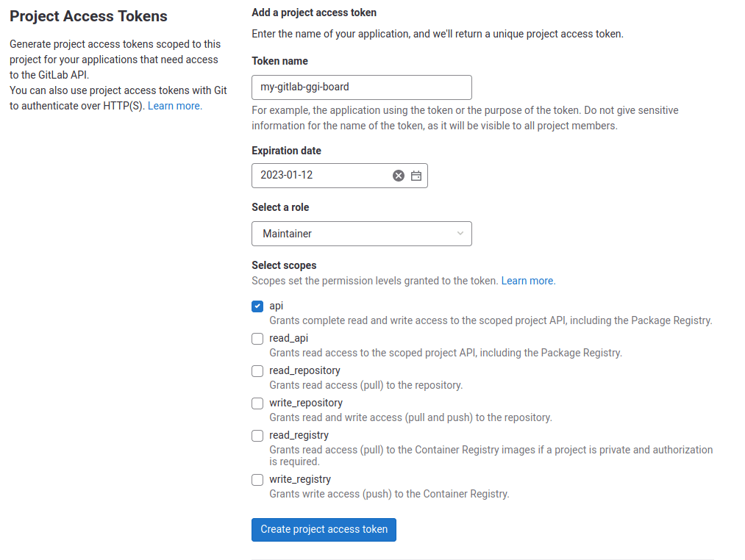Viewport: 745px width, 560px height.
Task: Open Learn more link under Select scopes
Action: tap(529, 280)
